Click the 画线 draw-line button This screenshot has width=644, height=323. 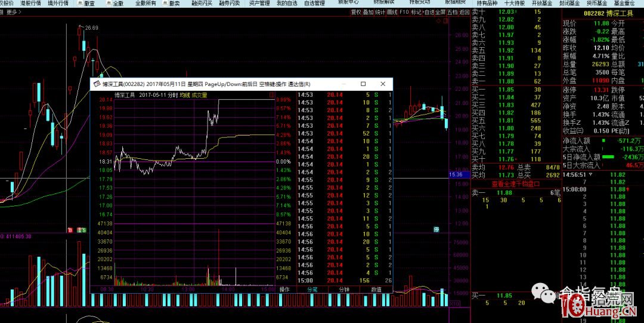point(392,13)
